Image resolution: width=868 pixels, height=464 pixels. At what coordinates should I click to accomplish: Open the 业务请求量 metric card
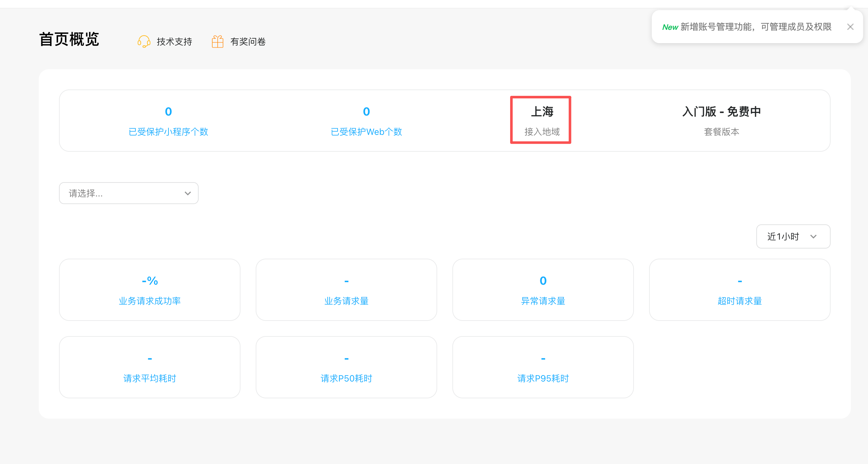click(x=346, y=290)
